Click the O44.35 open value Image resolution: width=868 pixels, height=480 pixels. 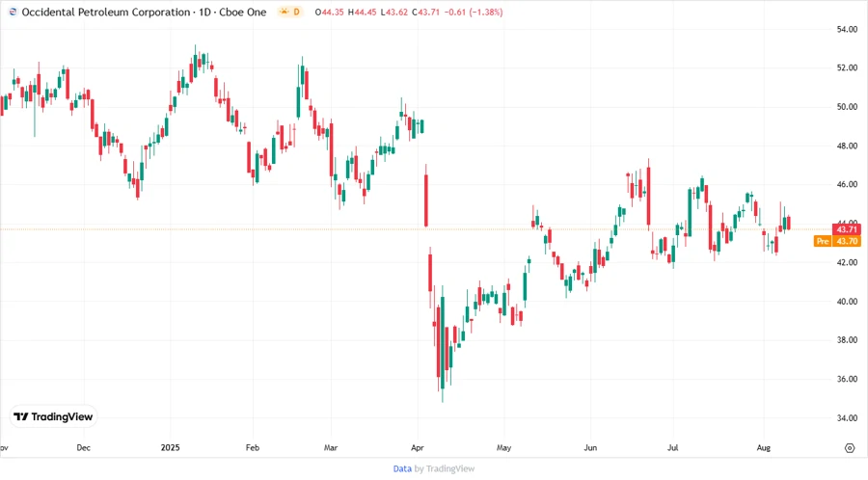click(330, 13)
